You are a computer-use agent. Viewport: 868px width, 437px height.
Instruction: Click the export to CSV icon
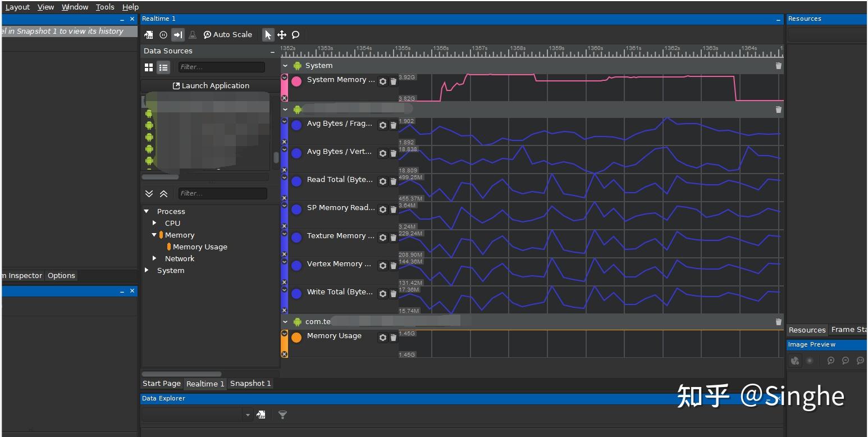click(149, 35)
